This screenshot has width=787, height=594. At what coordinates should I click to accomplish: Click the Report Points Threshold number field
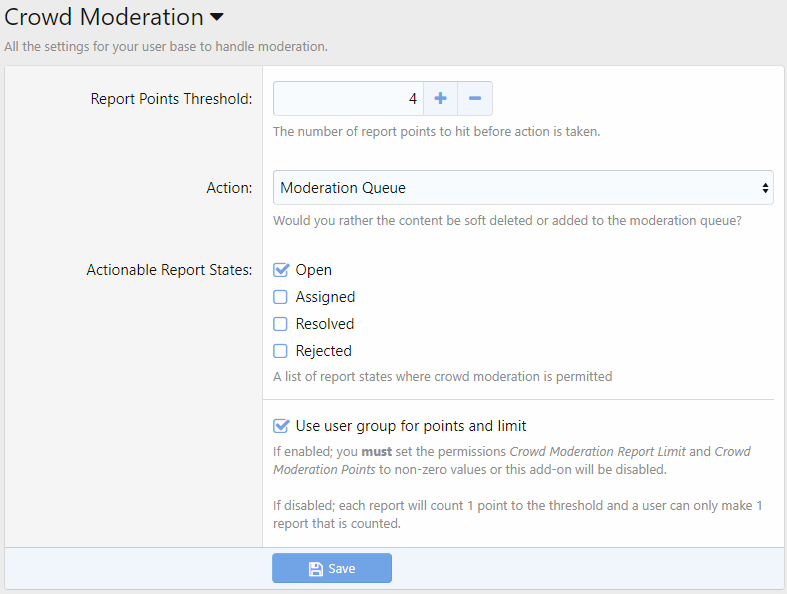pyautogui.click(x=348, y=99)
